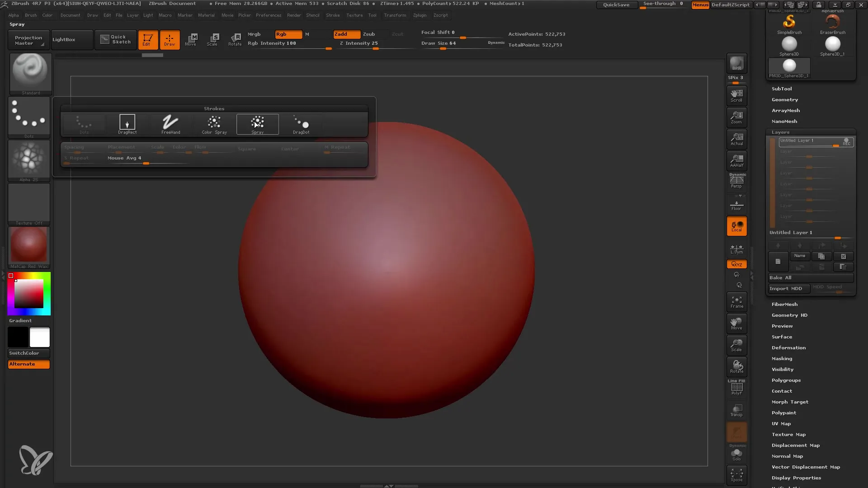Toggle PolyF line fill display

click(x=736, y=388)
